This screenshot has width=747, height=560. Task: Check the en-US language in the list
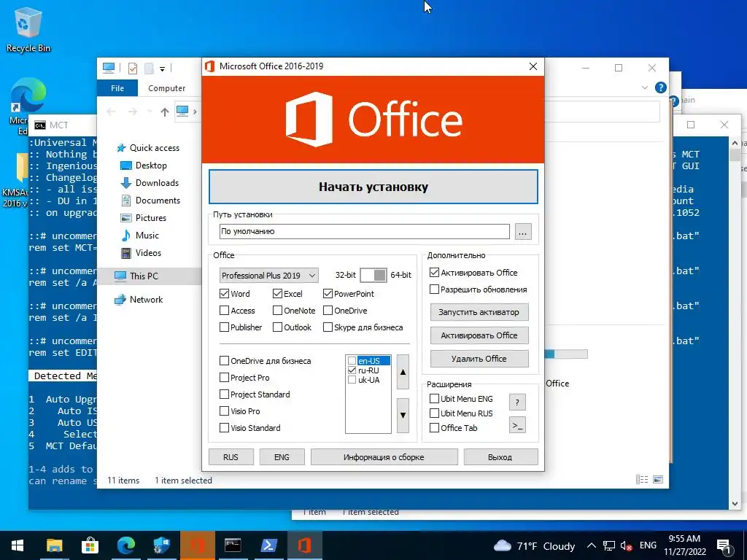(352, 360)
